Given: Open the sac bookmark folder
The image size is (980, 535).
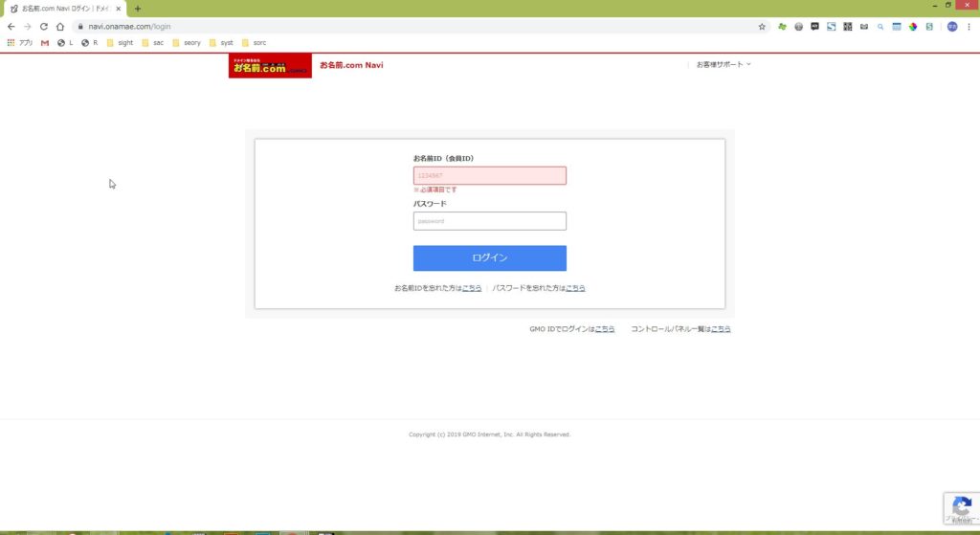Looking at the screenshot, I should [x=152, y=42].
